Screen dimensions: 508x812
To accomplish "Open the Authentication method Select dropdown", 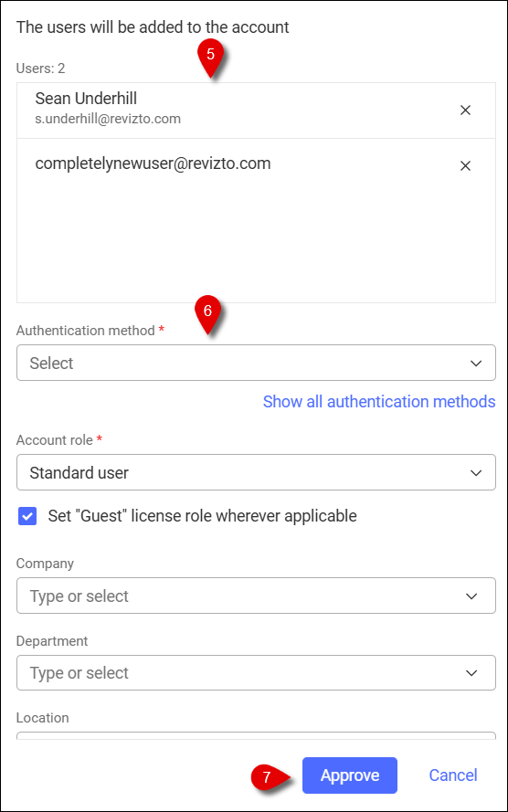I will [256, 363].
